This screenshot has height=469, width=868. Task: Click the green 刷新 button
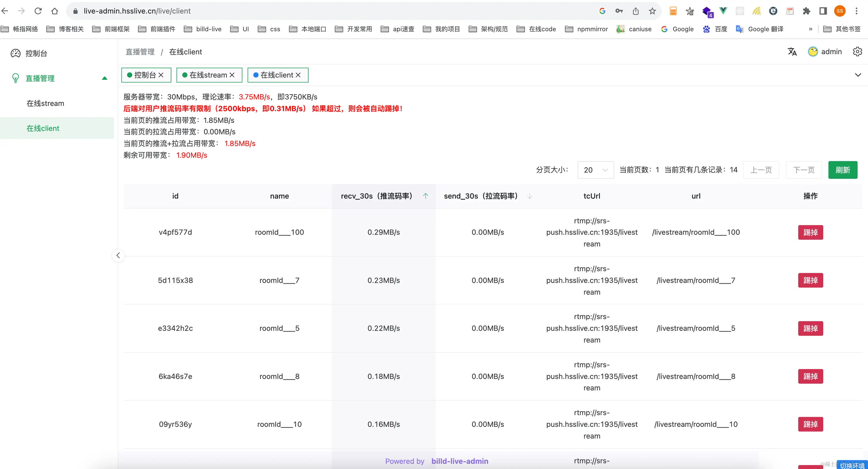[x=843, y=170]
